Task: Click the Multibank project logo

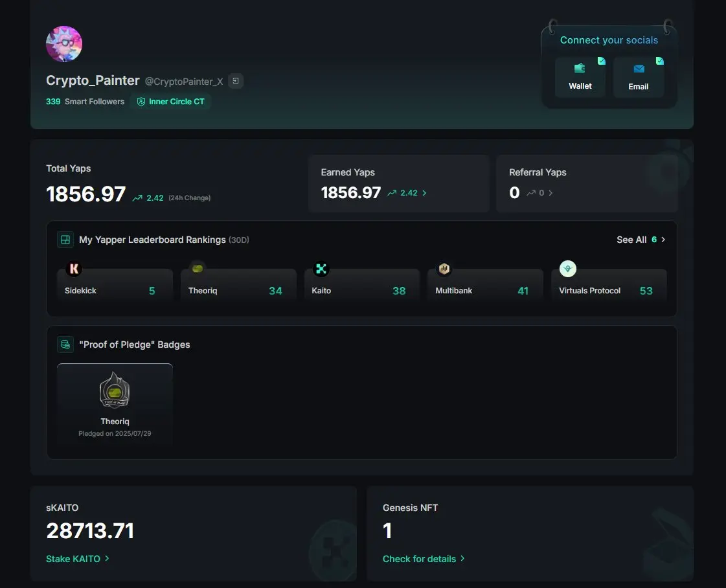Action: point(444,269)
